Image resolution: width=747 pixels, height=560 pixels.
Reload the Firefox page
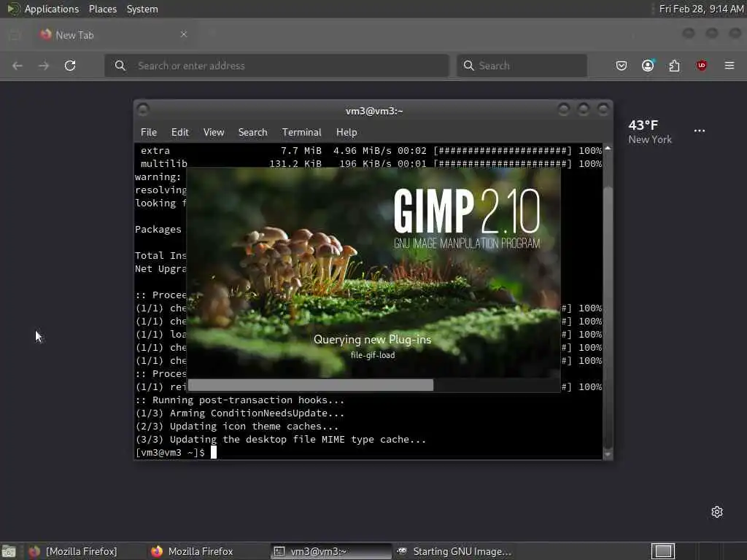pos(70,66)
